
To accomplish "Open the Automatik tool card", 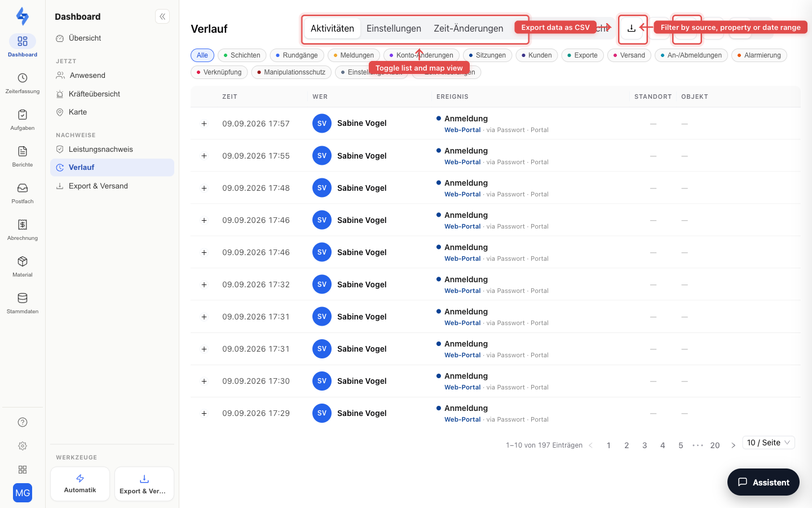I will tap(80, 484).
